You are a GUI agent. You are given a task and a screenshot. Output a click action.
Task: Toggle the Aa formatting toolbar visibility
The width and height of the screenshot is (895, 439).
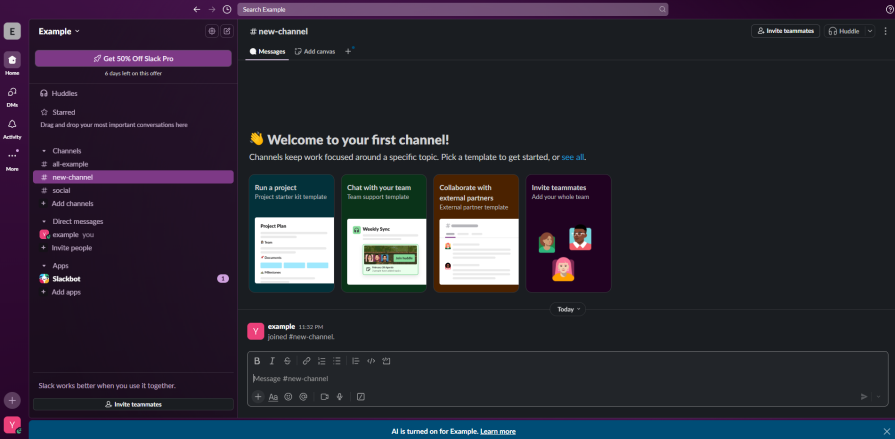click(273, 397)
